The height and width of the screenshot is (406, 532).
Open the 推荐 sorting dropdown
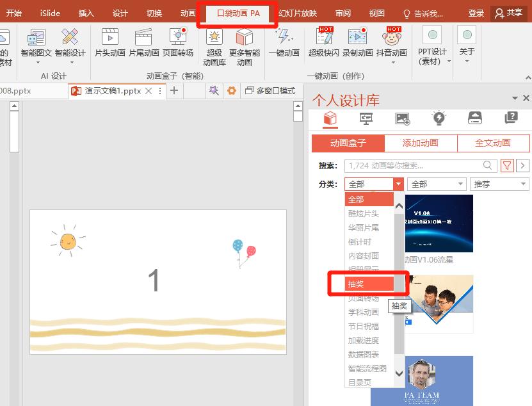point(499,184)
